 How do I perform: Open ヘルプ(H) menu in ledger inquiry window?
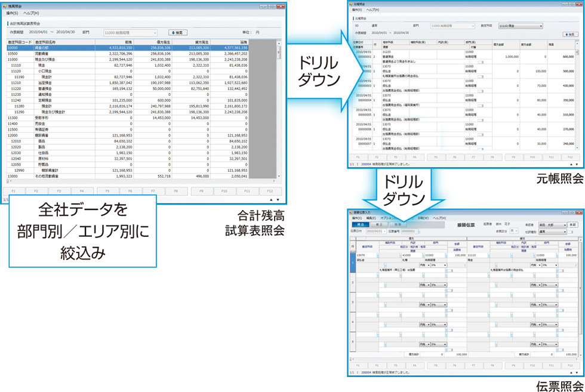(372, 10)
